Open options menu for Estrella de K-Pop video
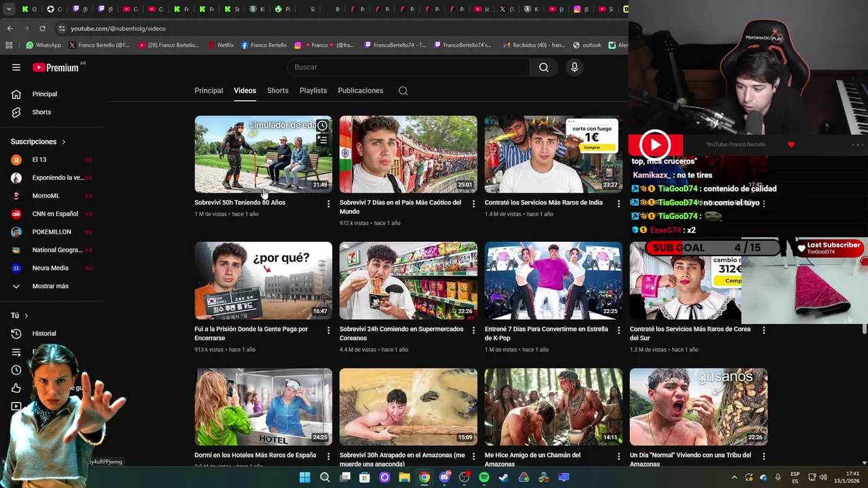Viewport: 868px width, 488px height. pyautogui.click(x=618, y=331)
